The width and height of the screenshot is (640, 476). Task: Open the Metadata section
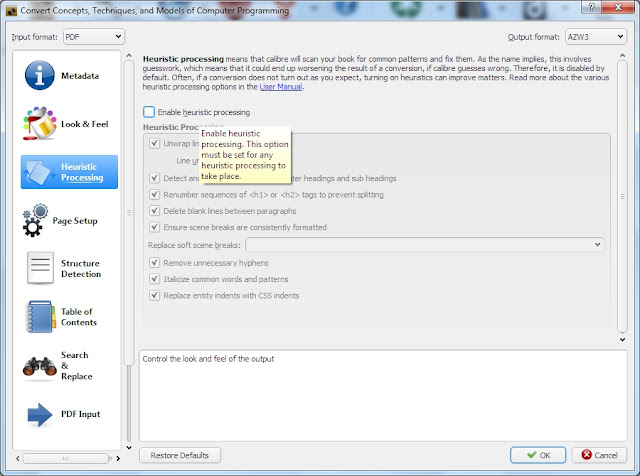click(x=69, y=76)
